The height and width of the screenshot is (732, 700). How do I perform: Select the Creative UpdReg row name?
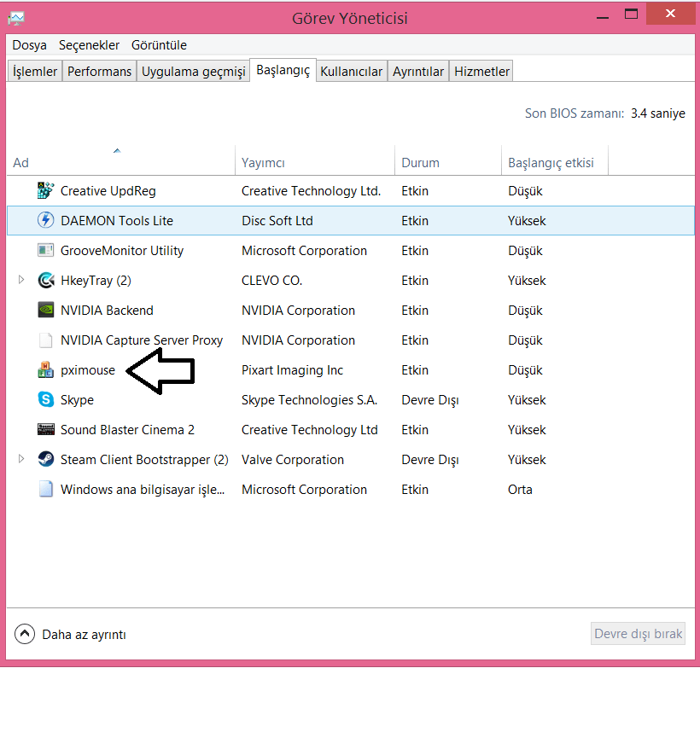pos(108,191)
